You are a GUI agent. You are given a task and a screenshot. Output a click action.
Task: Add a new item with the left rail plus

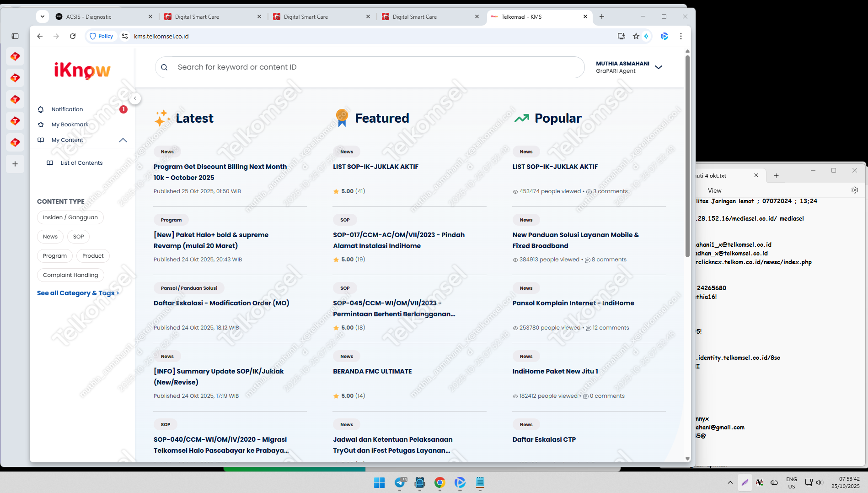(15, 164)
